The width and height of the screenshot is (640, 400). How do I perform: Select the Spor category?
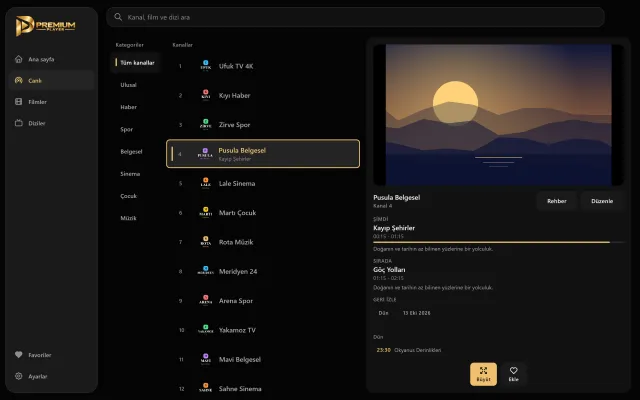(x=127, y=129)
